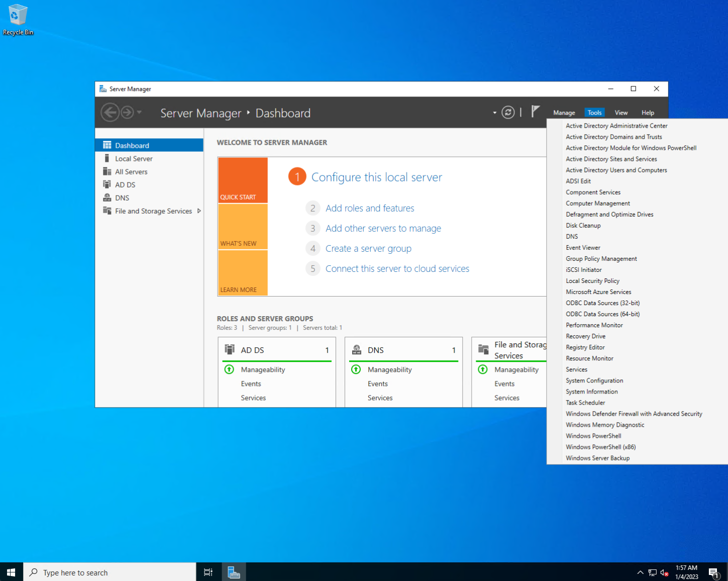
Task: Open Events in the File and Storage tile
Action: (x=504, y=383)
